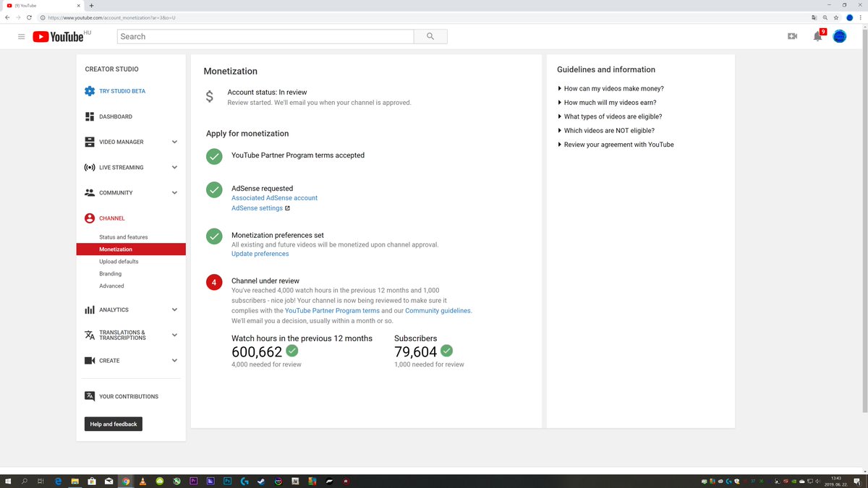The height and width of the screenshot is (488, 868).
Task: Click Update preferences link
Action: (x=260, y=254)
